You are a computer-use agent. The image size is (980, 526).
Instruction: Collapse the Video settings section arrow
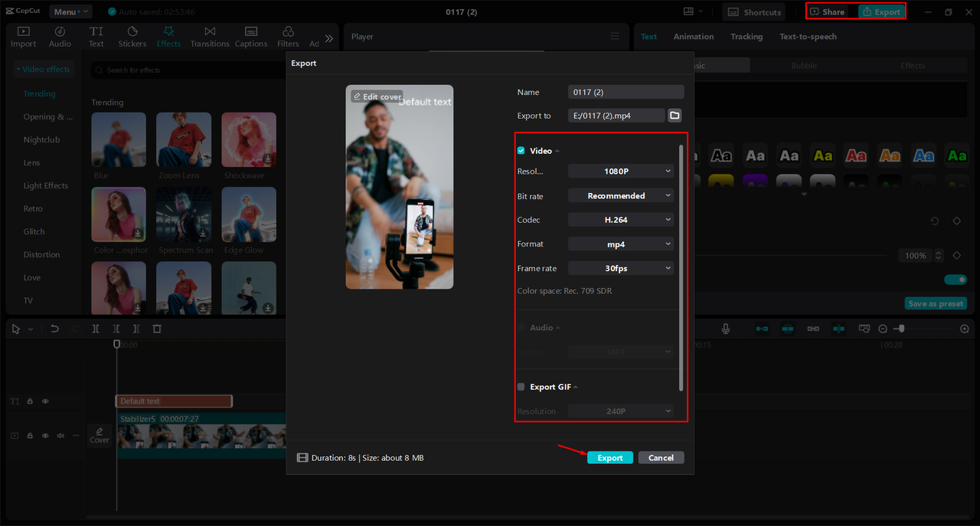[557, 152]
